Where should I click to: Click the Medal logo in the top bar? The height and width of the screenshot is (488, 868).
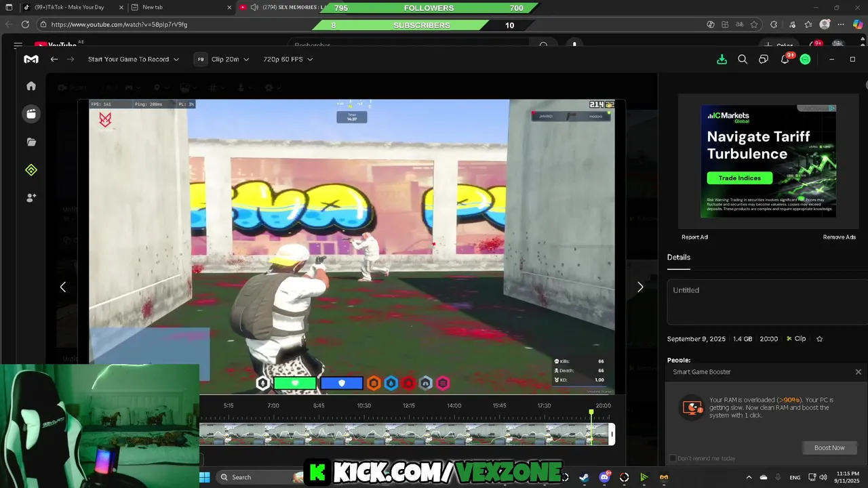tap(31, 59)
